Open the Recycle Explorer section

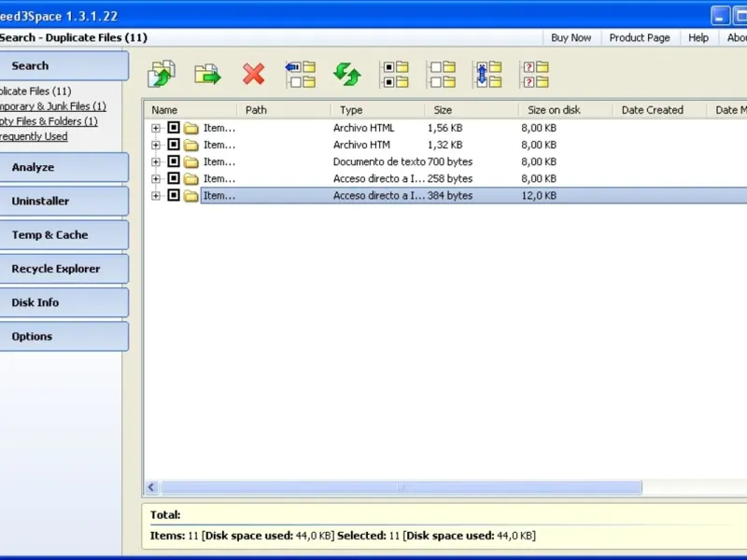click(63, 269)
